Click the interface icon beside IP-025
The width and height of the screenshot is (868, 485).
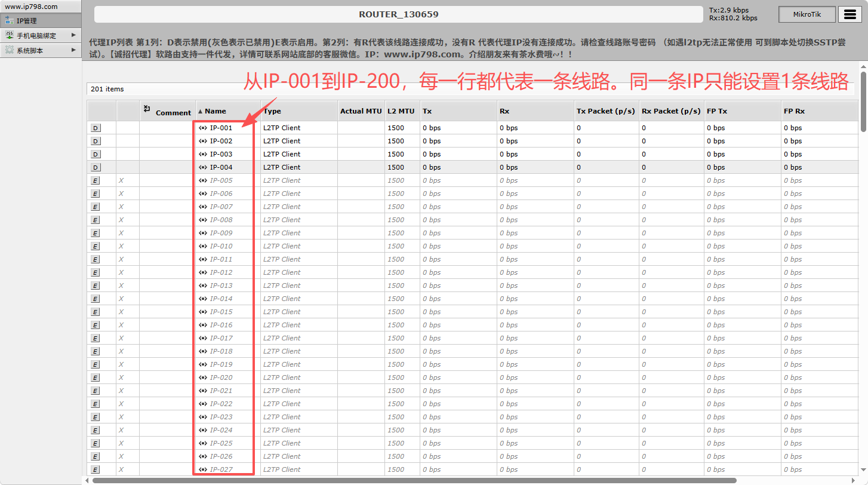pos(203,443)
